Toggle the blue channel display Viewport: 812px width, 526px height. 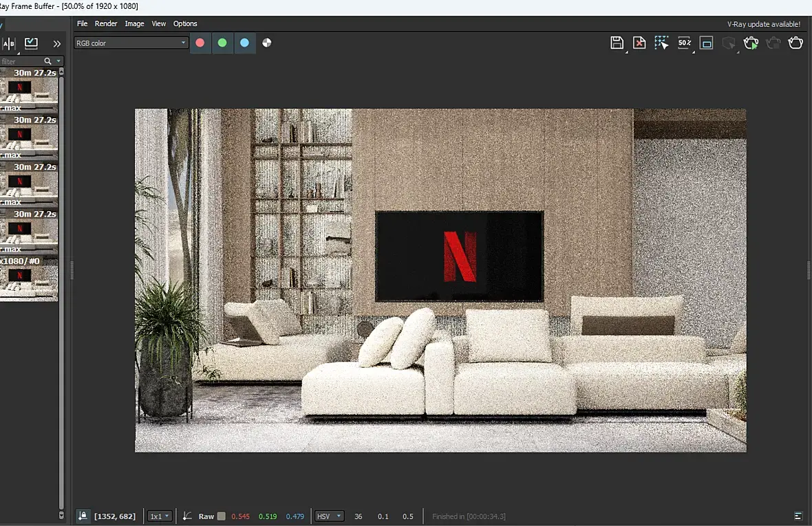(x=244, y=43)
